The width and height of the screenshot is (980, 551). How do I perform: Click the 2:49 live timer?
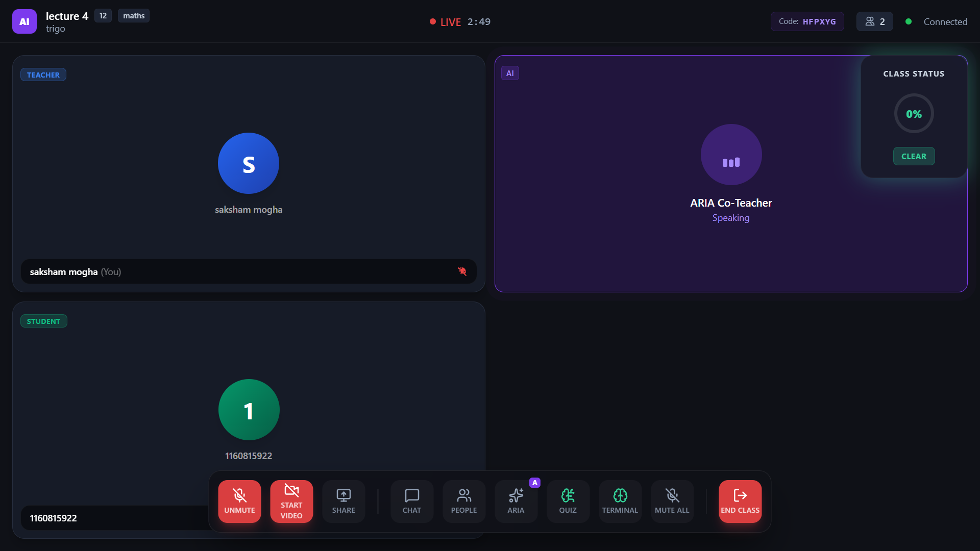click(x=479, y=22)
